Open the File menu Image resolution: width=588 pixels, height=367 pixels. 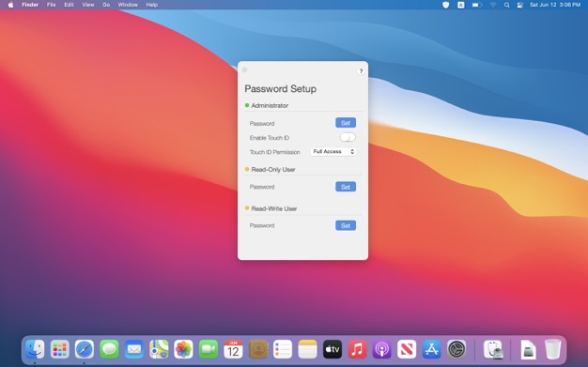pyautogui.click(x=51, y=5)
